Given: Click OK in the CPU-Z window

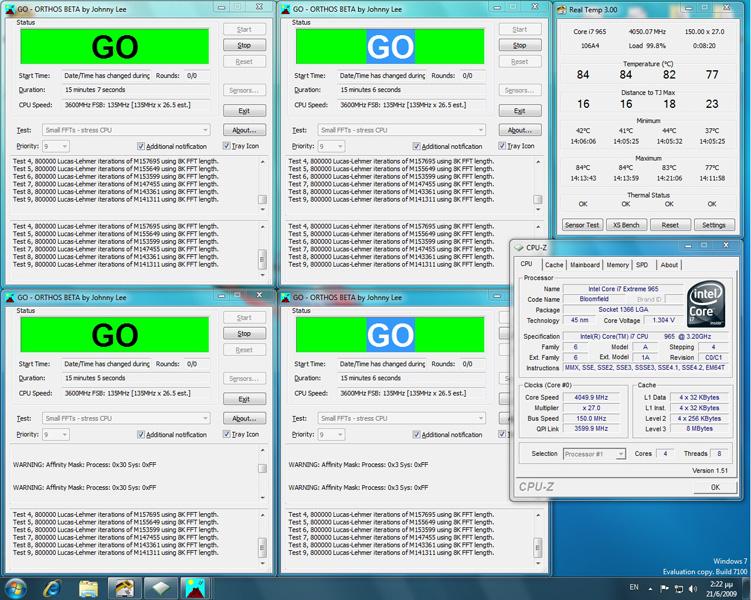Looking at the screenshot, I should pos(715,487).
